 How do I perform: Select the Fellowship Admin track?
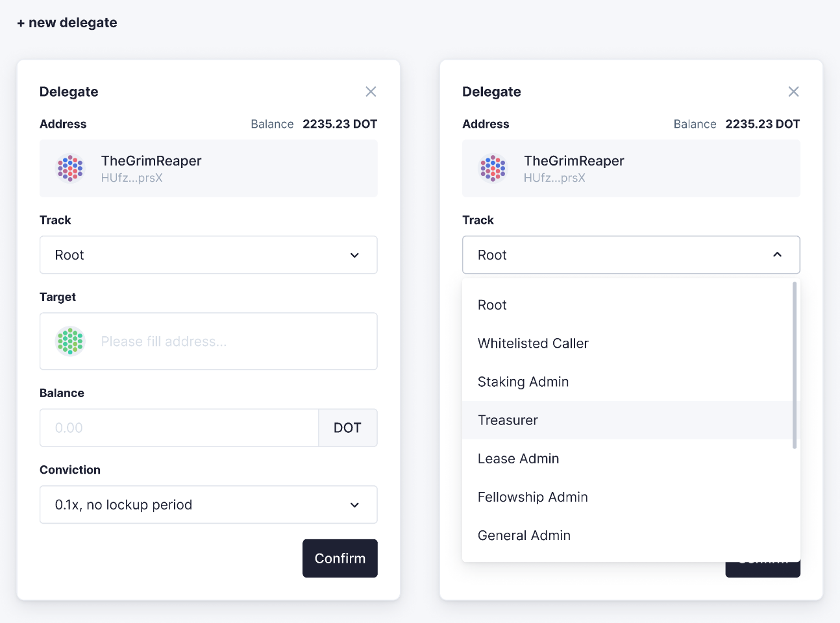[x=532, y=496]
